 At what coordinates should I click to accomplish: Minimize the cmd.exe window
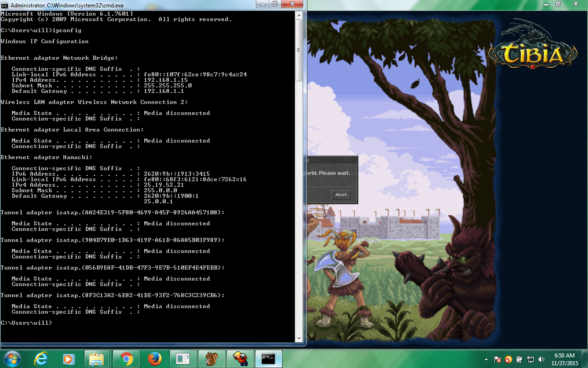(262, 4)
